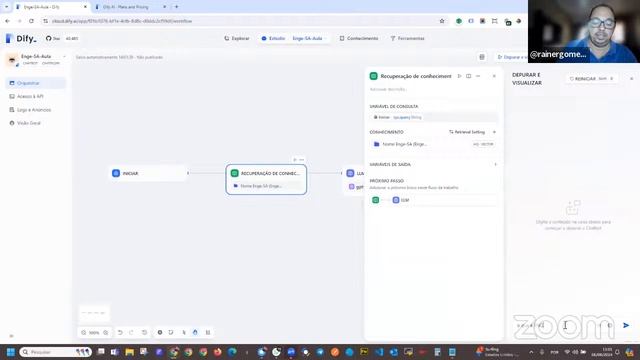Open the Conhecimento top tab
640x360 pixels.
pyautogui.click(x=359, y=38)
